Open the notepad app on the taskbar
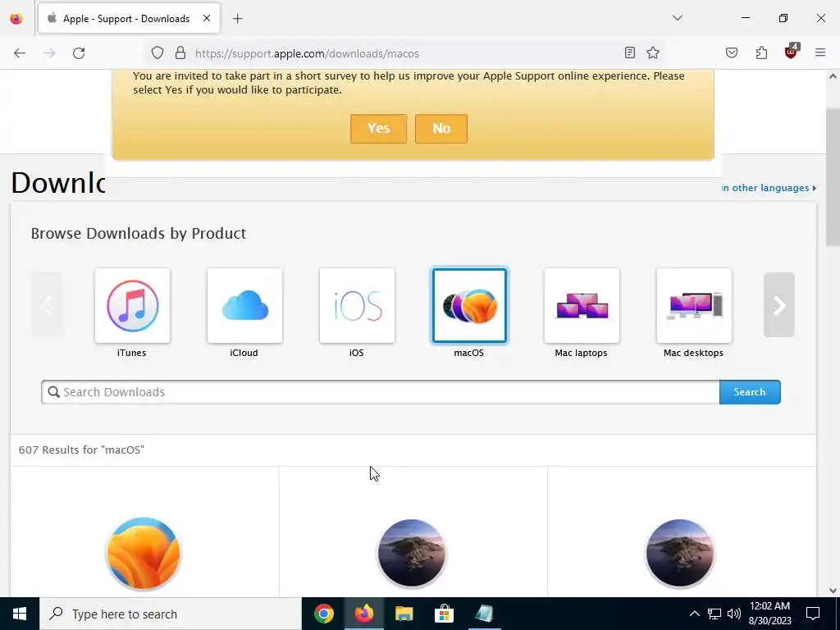 tap(484, 614)
